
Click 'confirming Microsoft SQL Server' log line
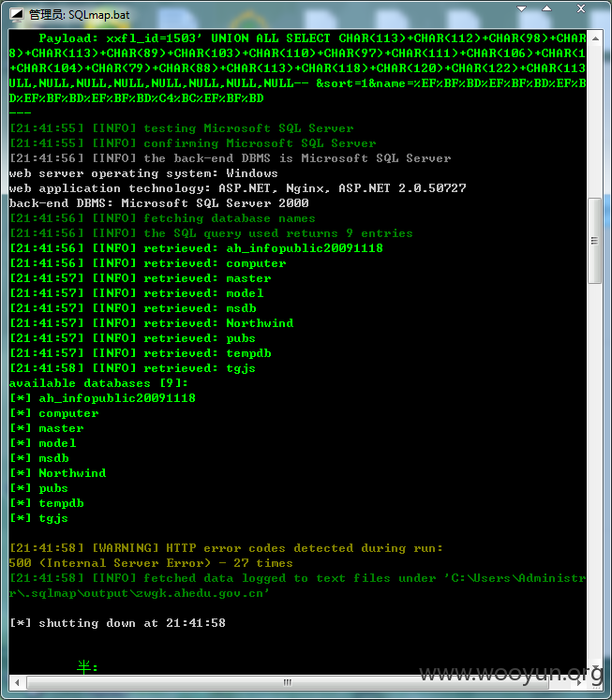pos(192,143)
